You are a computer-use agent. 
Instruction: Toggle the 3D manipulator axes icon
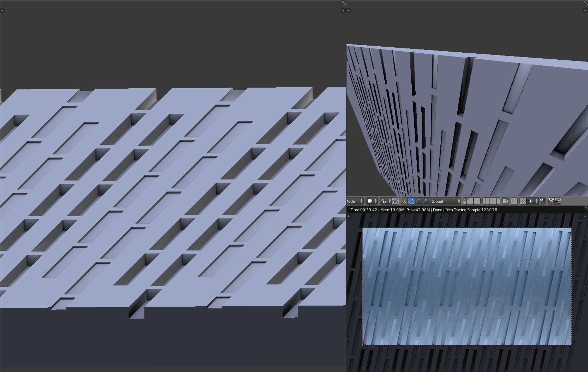pyautogui.click(x=404, y=201)
